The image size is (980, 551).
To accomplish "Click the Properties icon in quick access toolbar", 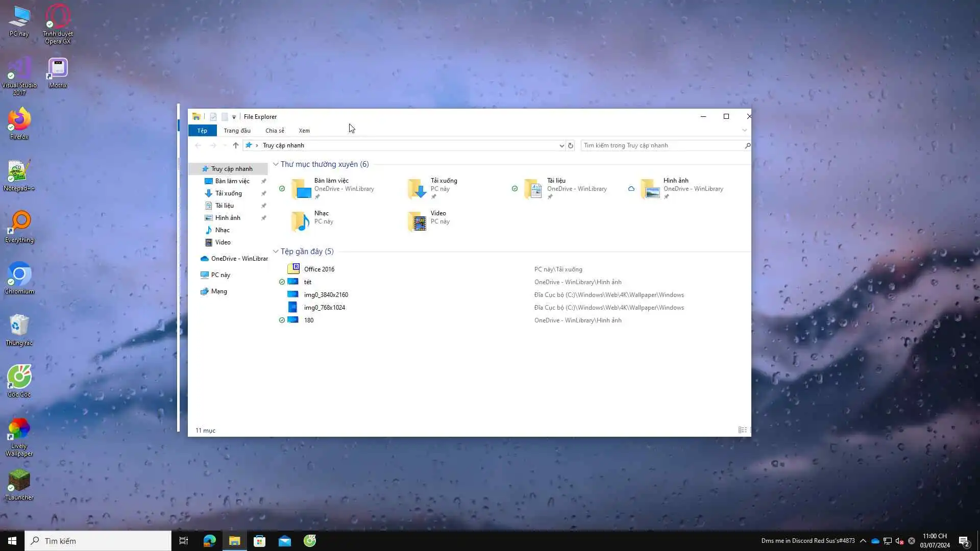I will [x=213, y=117].
